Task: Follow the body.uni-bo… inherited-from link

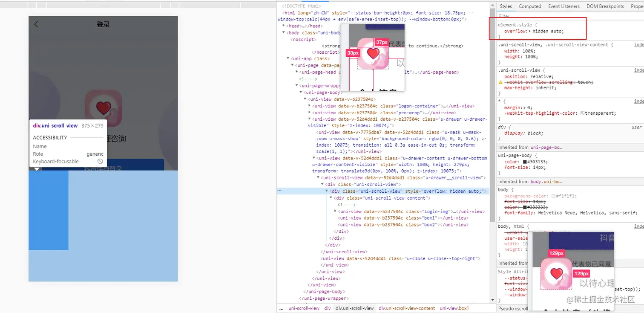Action: pyautogui.click(x=546, y=182)
